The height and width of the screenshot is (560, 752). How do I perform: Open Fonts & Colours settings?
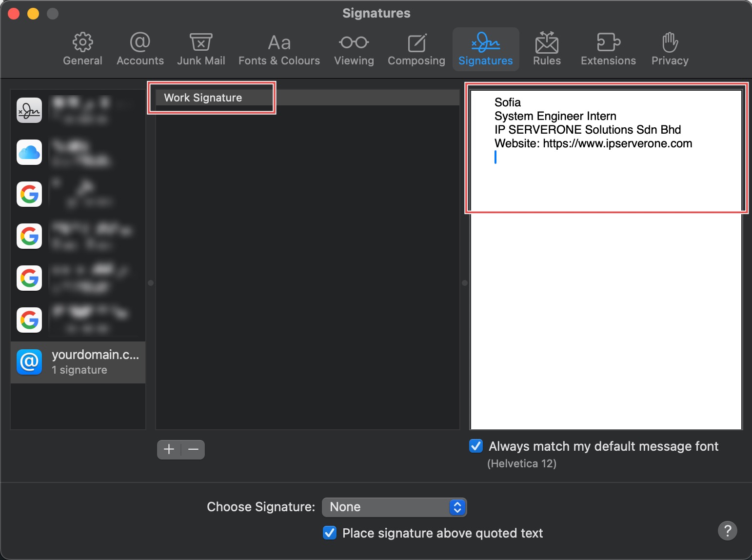tap(279, 49)
